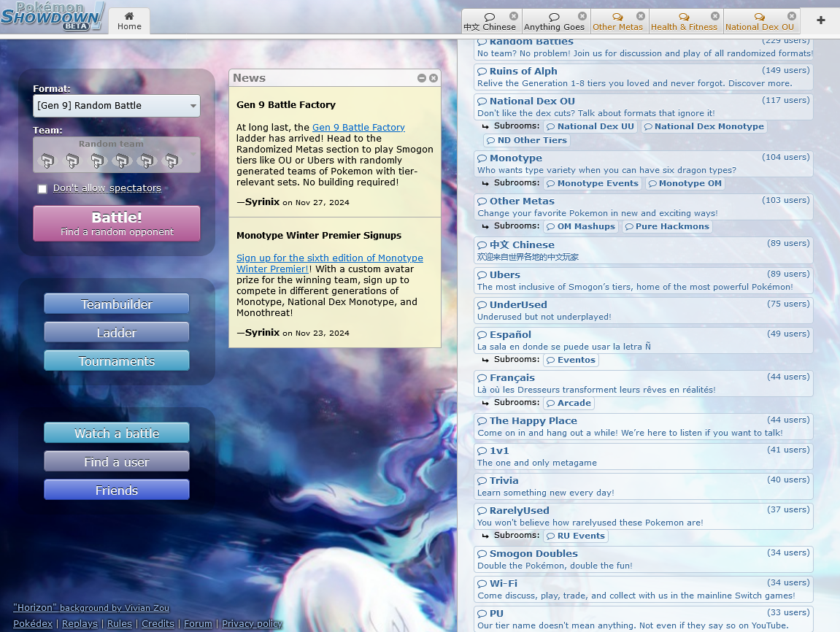Close the Health & Fitness tab
Image resolution: width=840 pixels, height=632 pixels.
coord(714,16)
